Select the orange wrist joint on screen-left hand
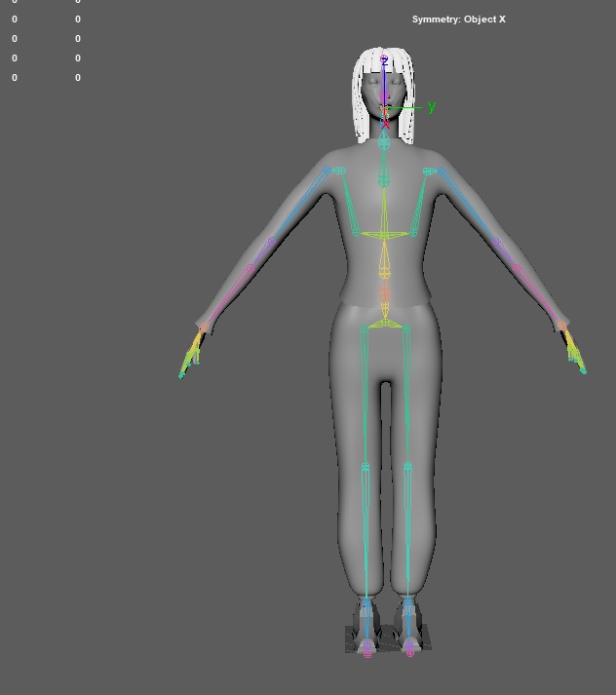 204,328
